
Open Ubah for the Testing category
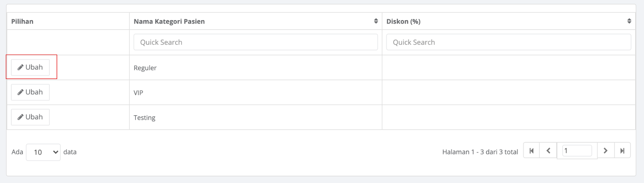coord(30,117)
